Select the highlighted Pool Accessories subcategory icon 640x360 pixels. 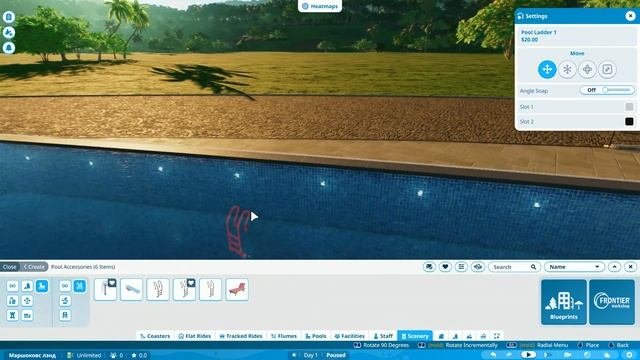tap(80, 286)
